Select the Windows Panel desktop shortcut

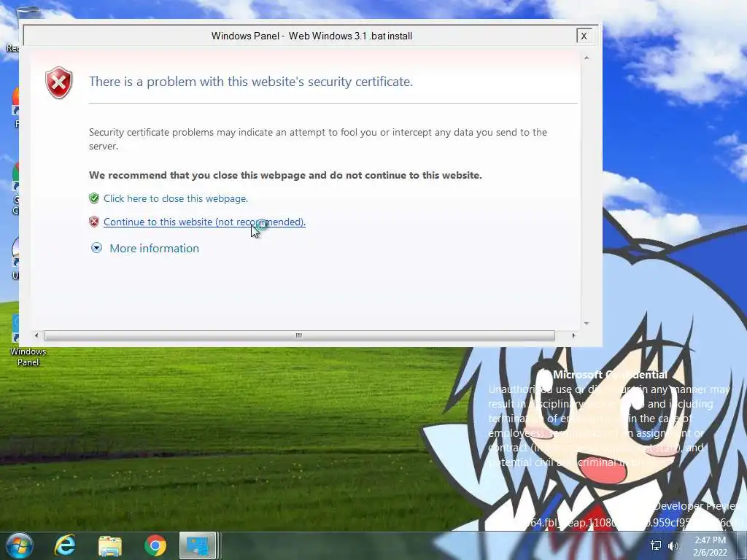28,341
